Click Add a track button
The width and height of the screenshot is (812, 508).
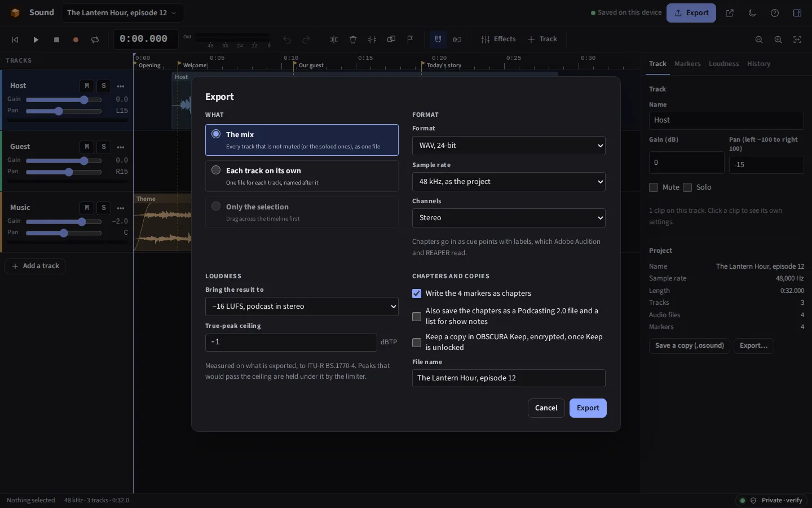click(x=35, y=266)
